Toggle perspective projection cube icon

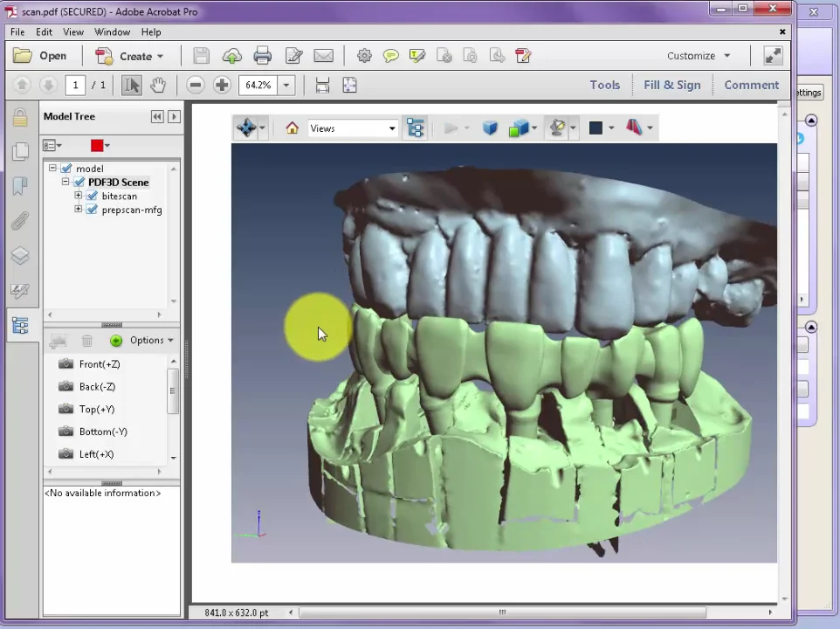point(490,128)
